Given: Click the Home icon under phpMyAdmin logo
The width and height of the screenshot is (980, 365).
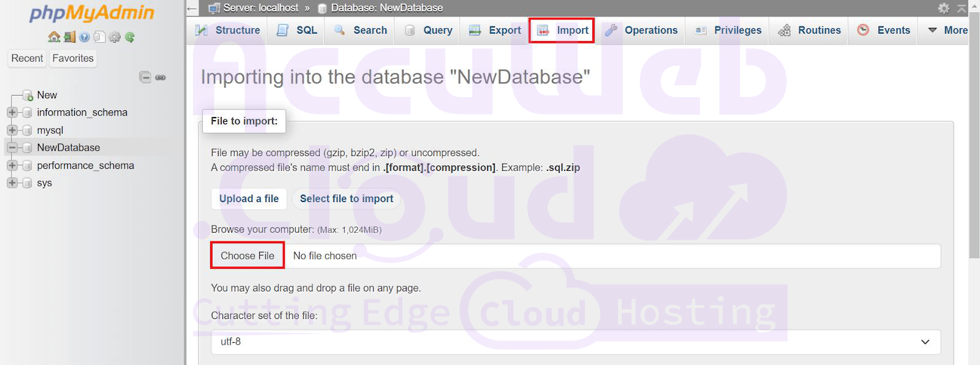Looking at the screenshot, I should click(x=54, y=37).
